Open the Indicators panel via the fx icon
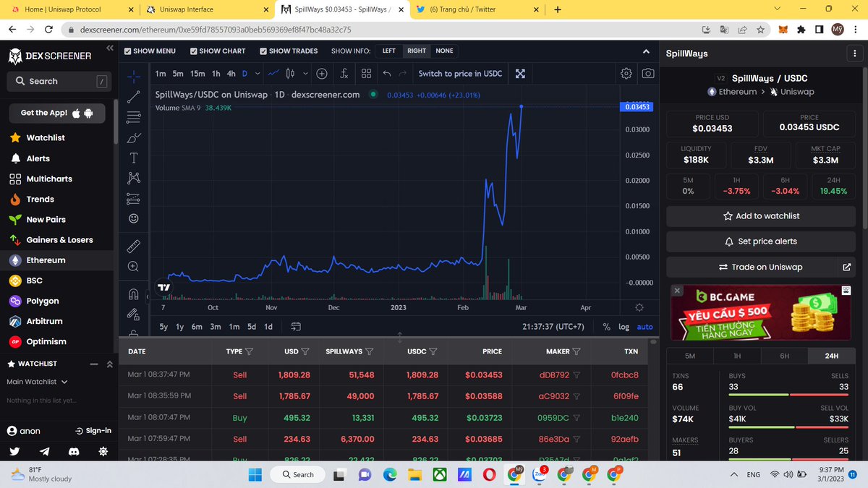868x488 pixels. (344, 73)
